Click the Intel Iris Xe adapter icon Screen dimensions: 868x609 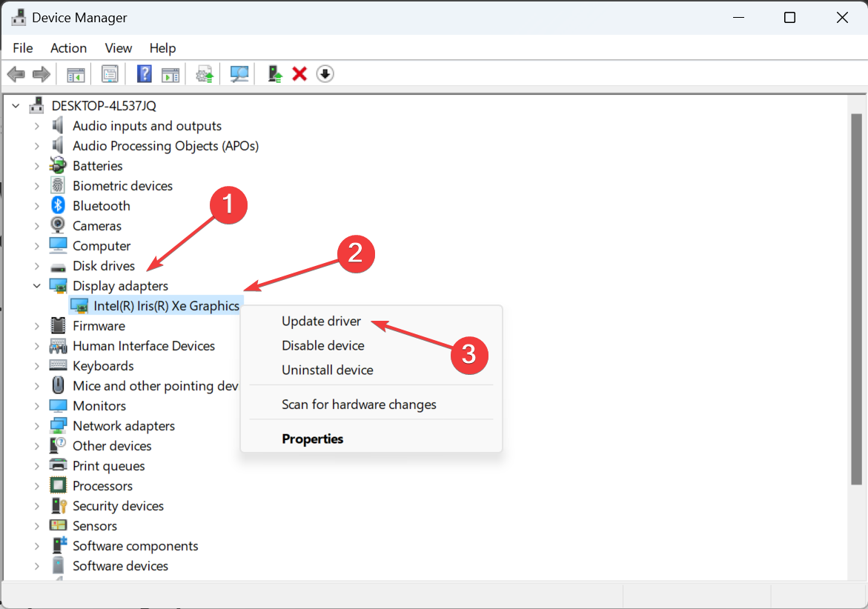click(79, 305)
